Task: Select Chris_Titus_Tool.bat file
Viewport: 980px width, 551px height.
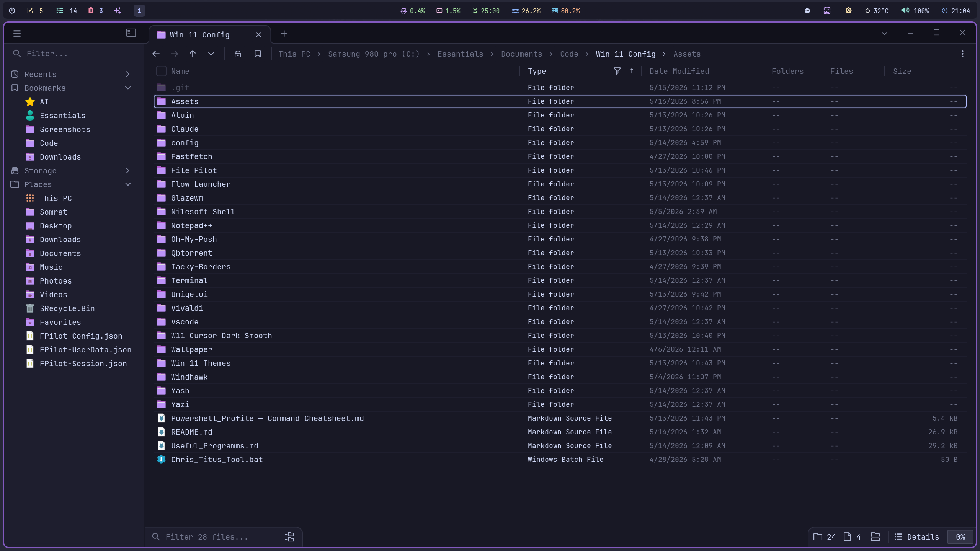Action: coord(560,460)
